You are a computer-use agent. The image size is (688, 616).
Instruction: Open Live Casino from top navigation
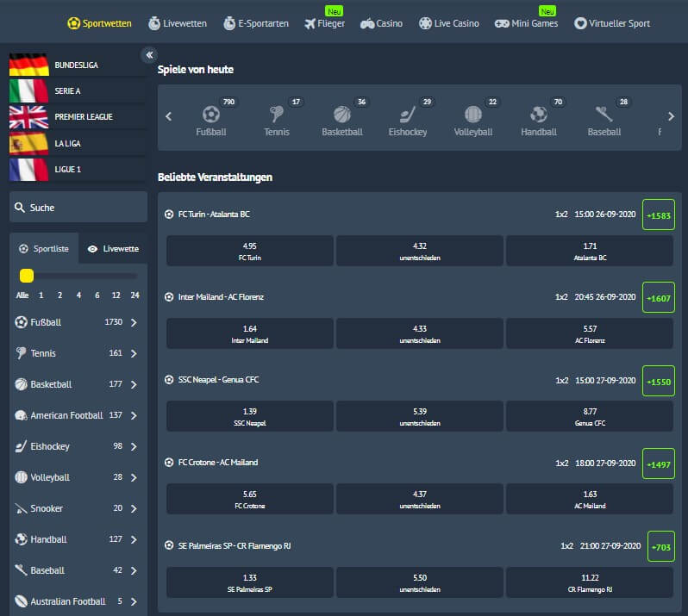click(449, 23)
